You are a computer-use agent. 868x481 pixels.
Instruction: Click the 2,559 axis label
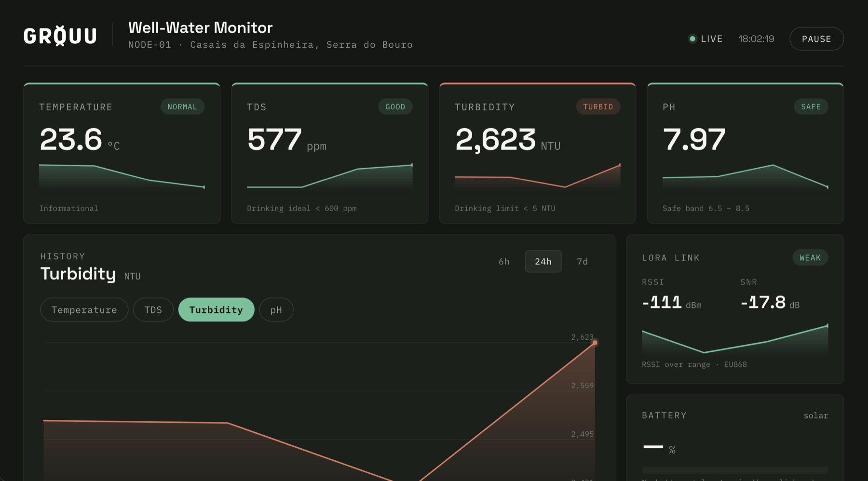tap(583, 386)
